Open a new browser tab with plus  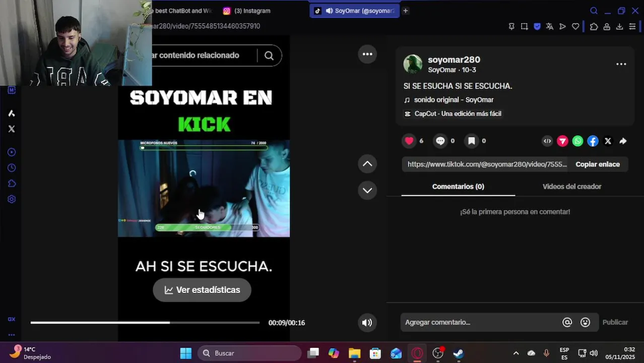pos(405,11)
